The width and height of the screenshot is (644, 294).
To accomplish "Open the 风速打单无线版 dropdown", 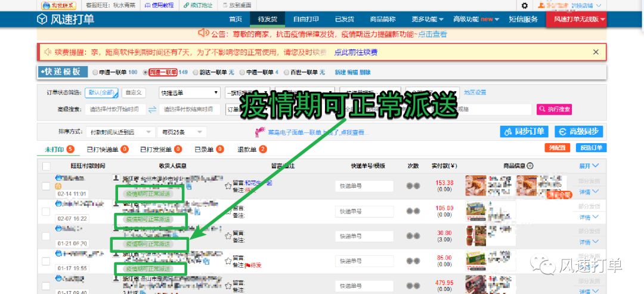I will point(576,19).
